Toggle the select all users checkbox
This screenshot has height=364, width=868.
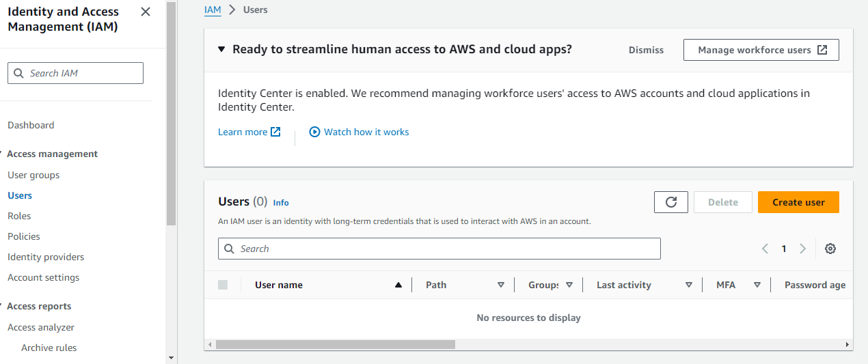(223, 285)
